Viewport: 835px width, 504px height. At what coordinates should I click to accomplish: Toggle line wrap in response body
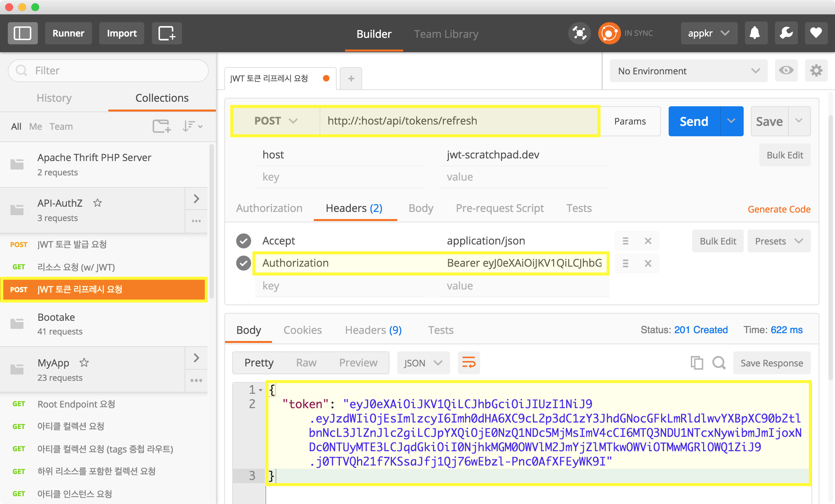pyautogui.click(x=469, y=363)
